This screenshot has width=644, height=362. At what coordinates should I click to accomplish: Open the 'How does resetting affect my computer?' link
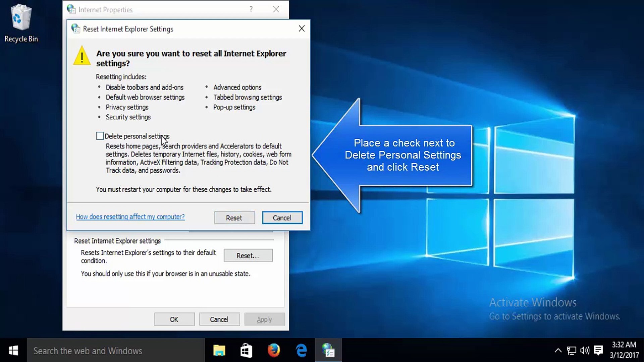130,217
